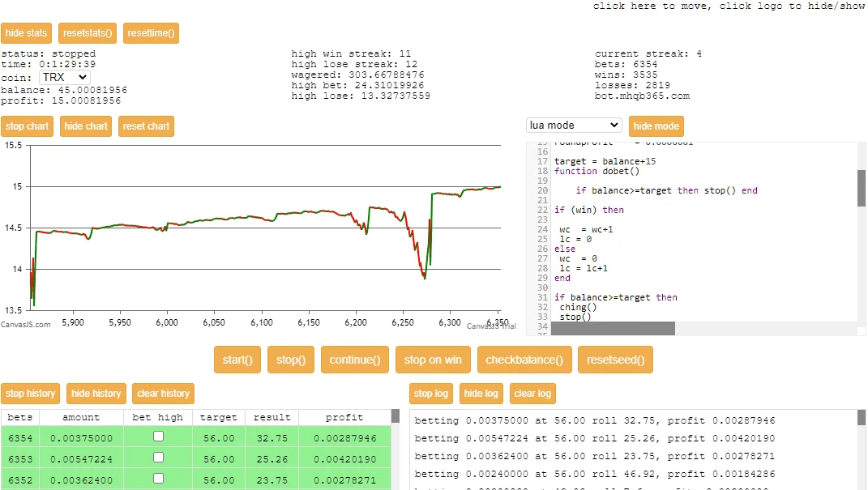This screenshot has width=868, height=490.
Task: Click code line 18 function dobet()
Action: [596, 172]
